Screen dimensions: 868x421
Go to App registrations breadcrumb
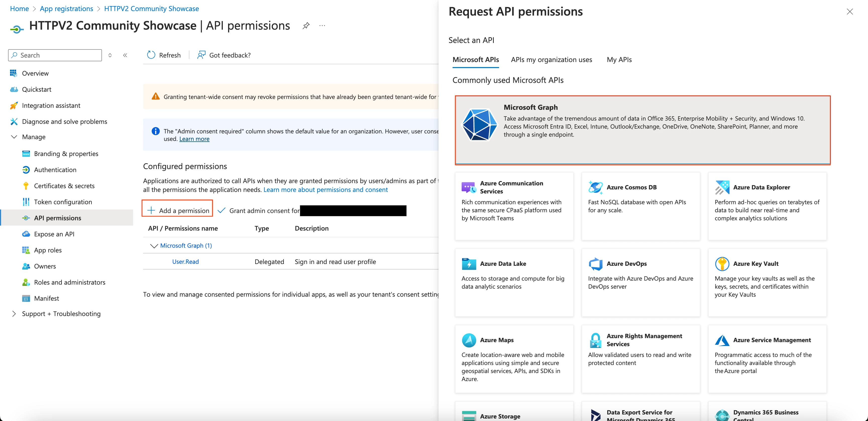[66, 9]
